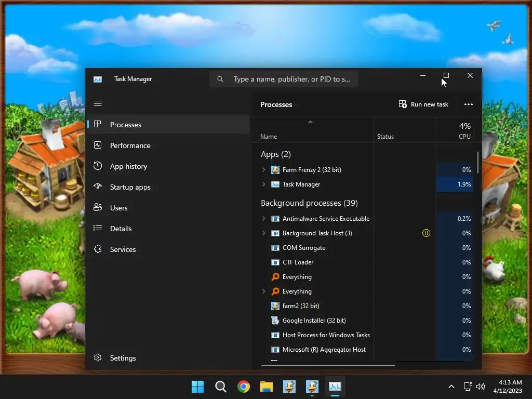The image size is (532, 399).
Task: Switch to App history page
Action: pyautogui.click(x=169, y=166)
